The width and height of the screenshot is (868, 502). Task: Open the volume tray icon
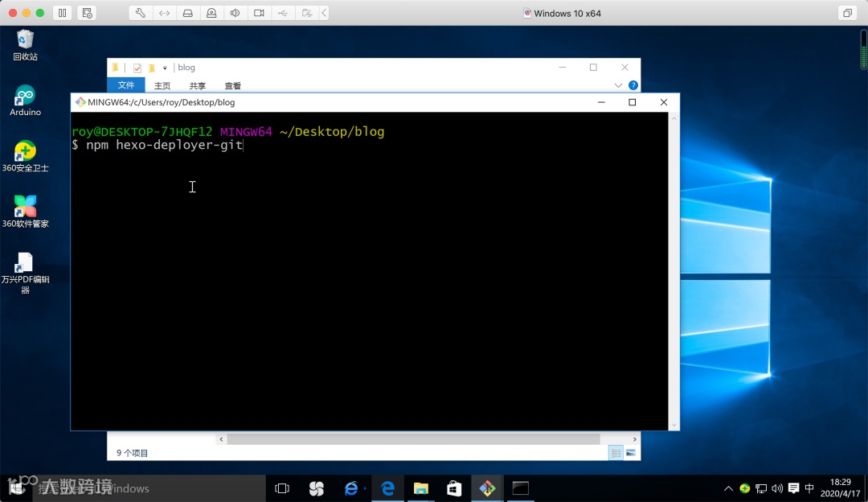[x=777, y=488]
